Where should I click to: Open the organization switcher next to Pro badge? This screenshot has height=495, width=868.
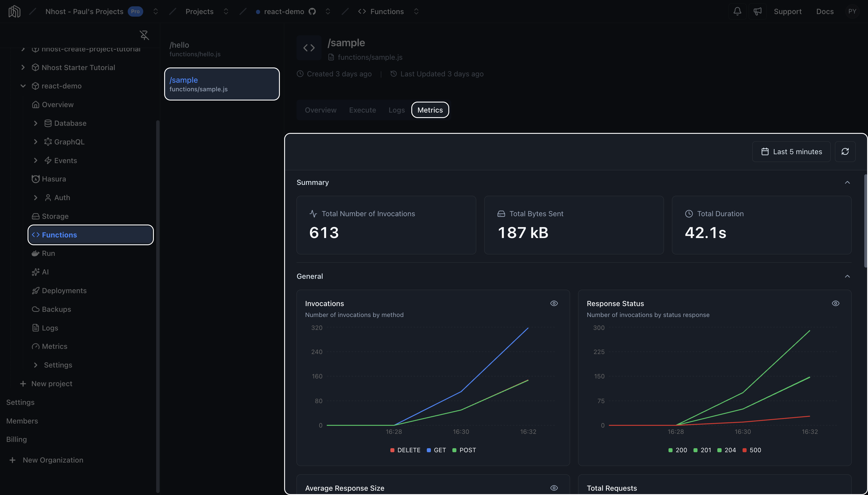tap(155, 11)
